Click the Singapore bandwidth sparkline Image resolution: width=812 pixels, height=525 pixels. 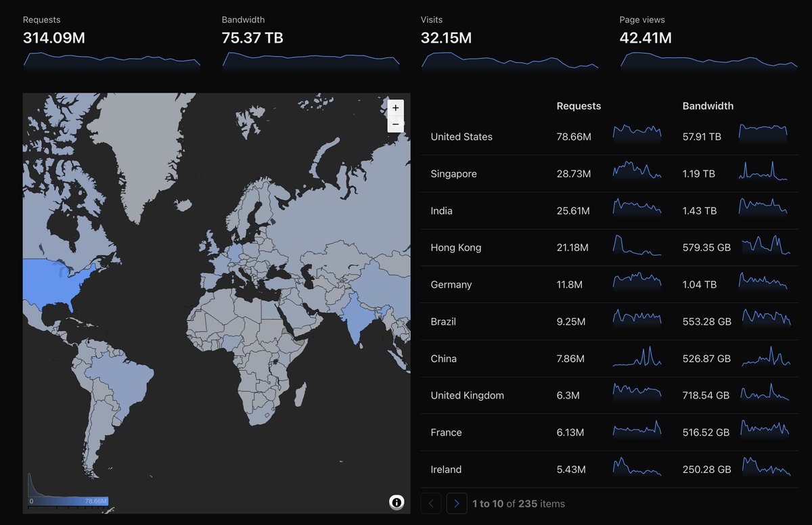[763, 170]
